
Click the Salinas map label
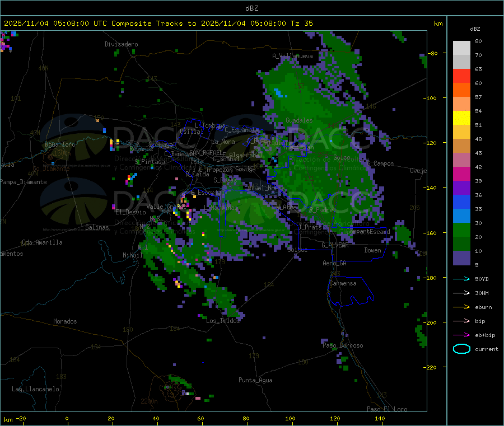tap(97, 227)
